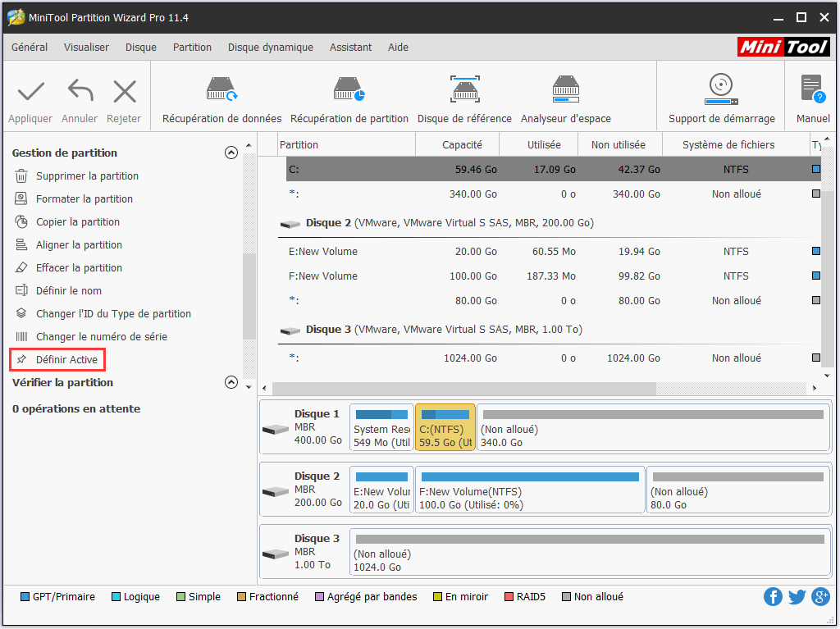This screenshot has height=629, width=840.
Task: Open the Manuel help icon
Action: [x=813, y=89]
